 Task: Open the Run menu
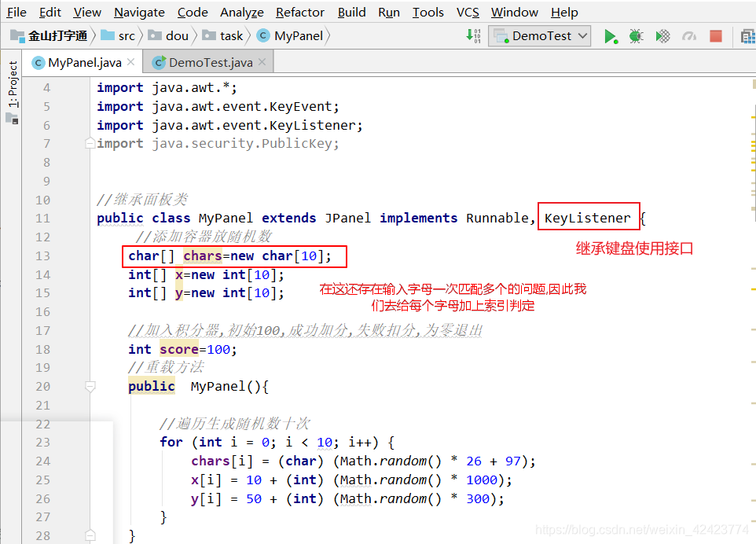[388, 12]
